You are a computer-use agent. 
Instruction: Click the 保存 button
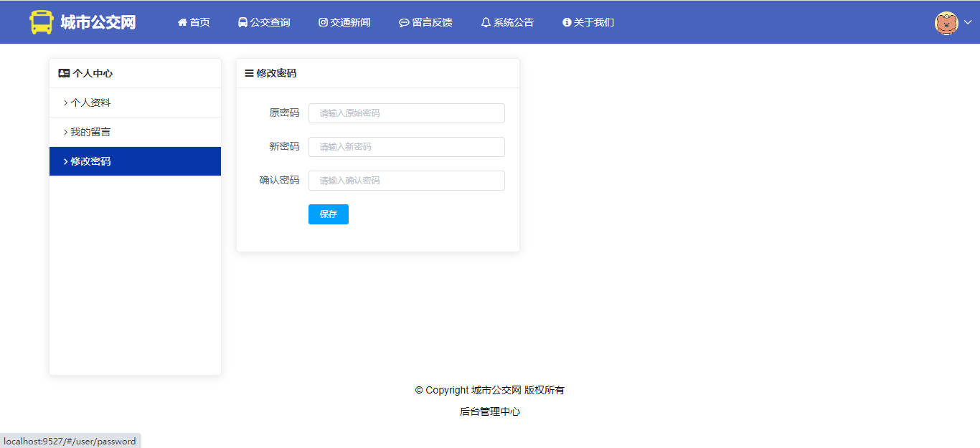point(329,214)
